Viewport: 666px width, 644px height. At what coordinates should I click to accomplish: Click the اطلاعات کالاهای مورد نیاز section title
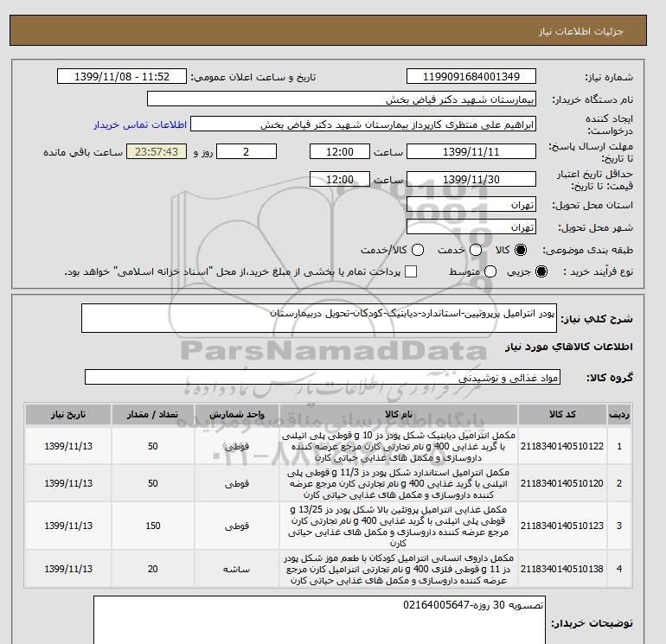[x=569, y=347]
